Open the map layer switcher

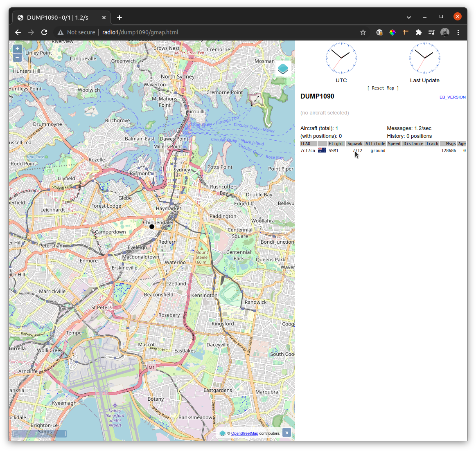pos(283,69)
